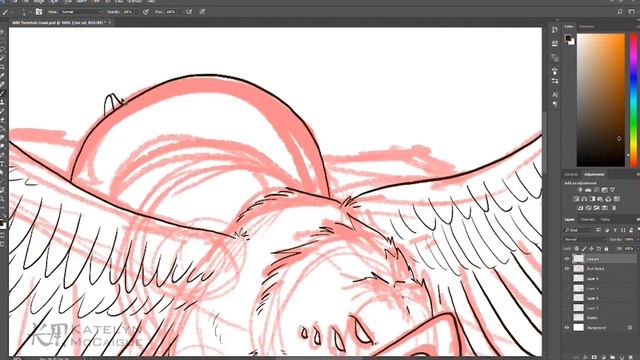This screenshot has height=360, width=640.
Task: Click the rainbow hue slider
Action: tap(633, 100)
